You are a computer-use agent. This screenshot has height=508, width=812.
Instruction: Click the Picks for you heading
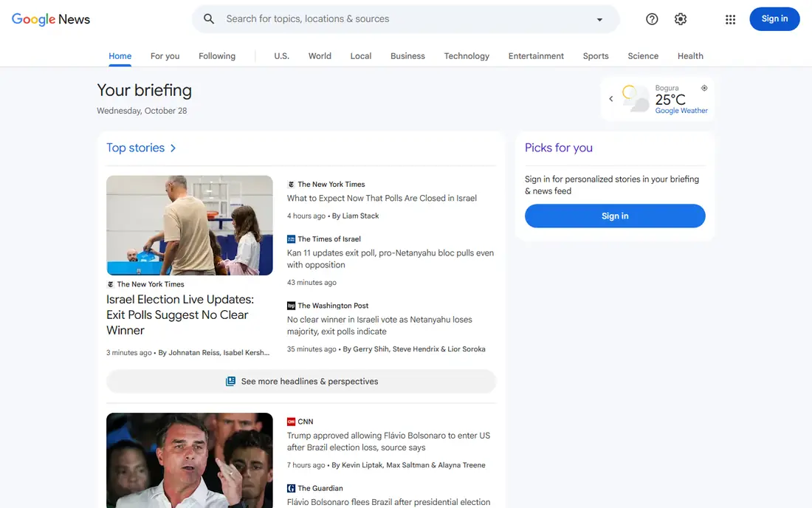pos(558,148)
